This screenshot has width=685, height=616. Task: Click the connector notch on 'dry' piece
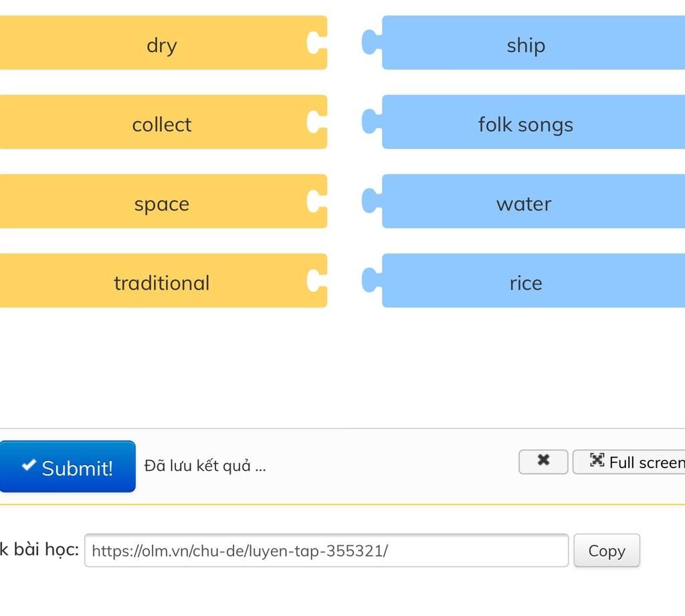(314, 42)
